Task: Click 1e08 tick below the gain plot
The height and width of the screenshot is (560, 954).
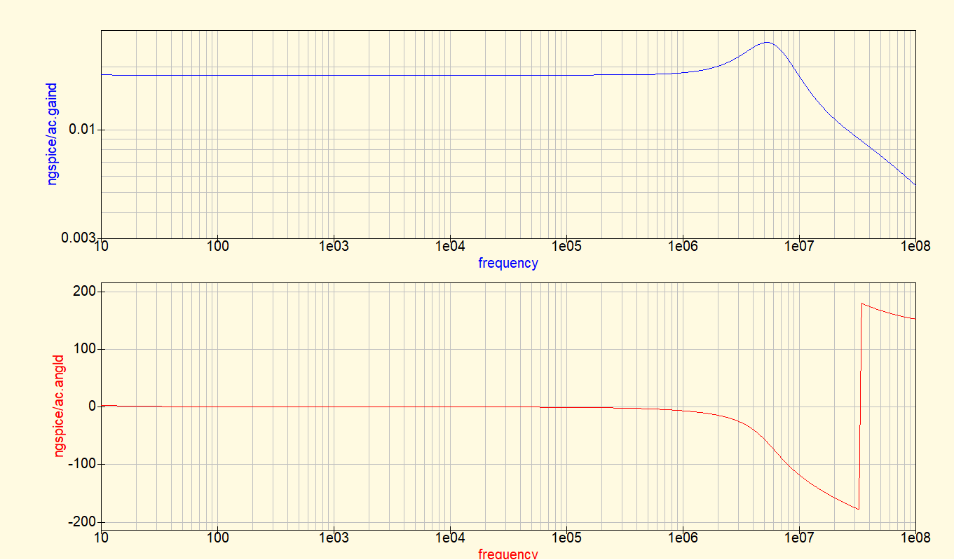Action: click(x=915, y=246)
